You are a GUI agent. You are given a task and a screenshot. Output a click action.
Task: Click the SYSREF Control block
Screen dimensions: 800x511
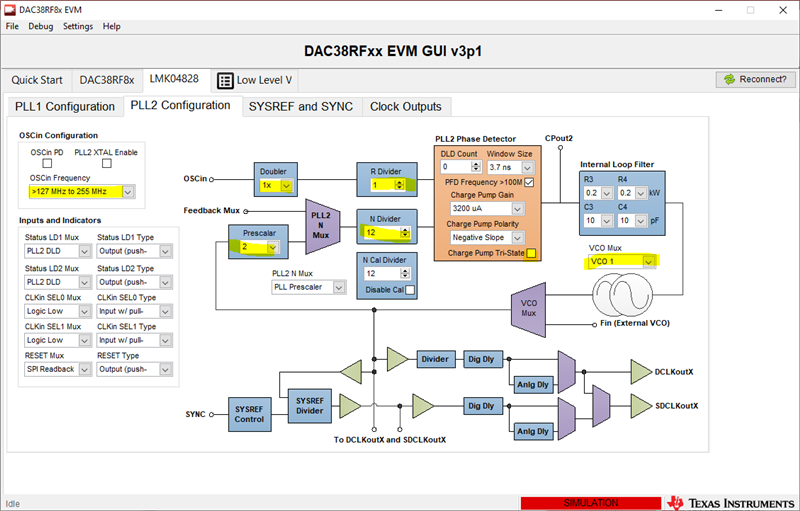click(x=249, y=415)
